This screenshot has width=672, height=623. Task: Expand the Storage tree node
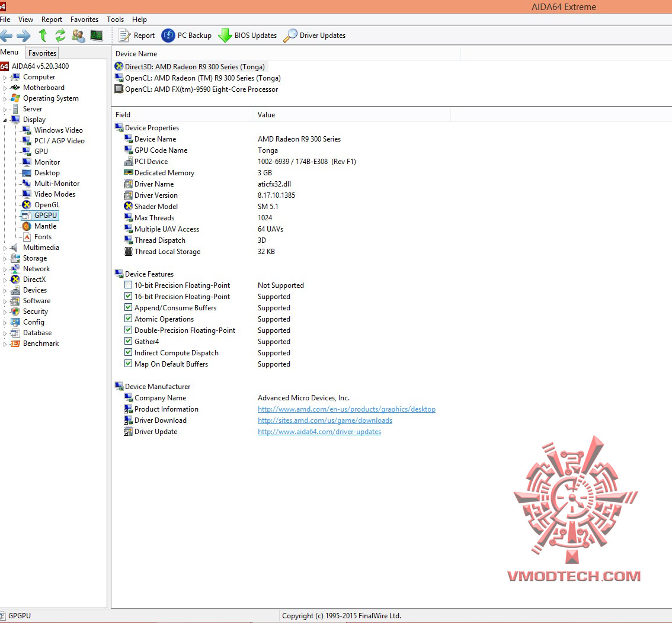point(5,259)
